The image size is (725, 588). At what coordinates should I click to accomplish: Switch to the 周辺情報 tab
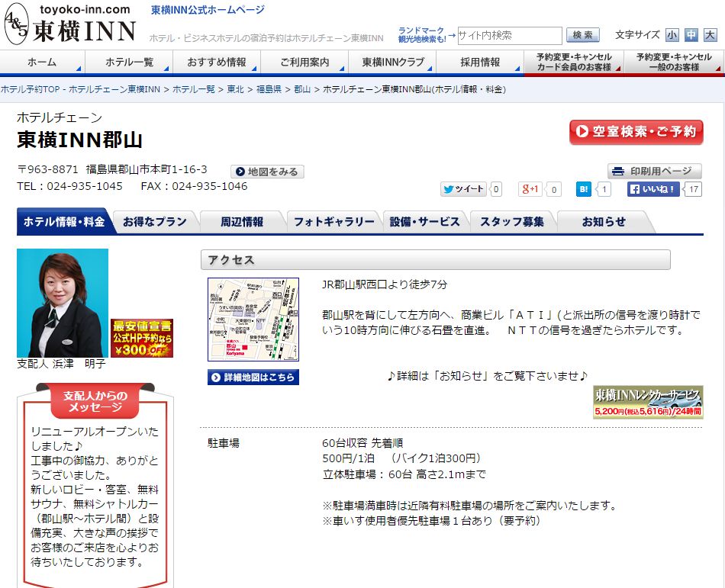242,222
